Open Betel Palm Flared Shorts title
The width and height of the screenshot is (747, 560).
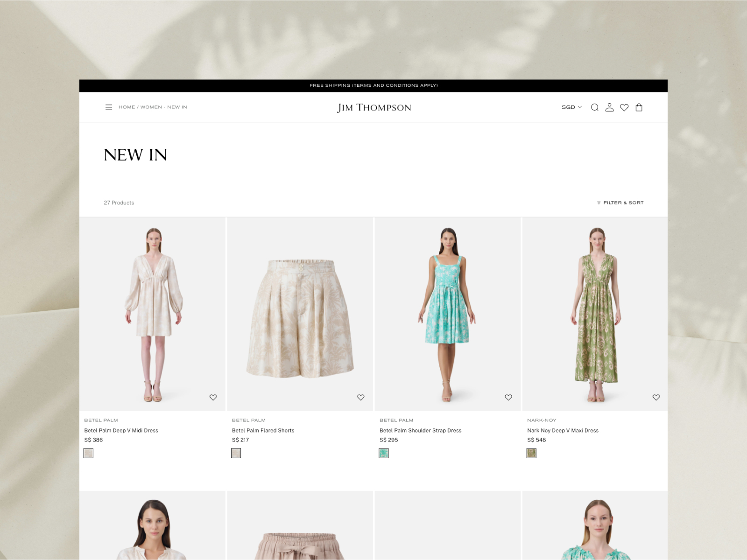point(263,431)
